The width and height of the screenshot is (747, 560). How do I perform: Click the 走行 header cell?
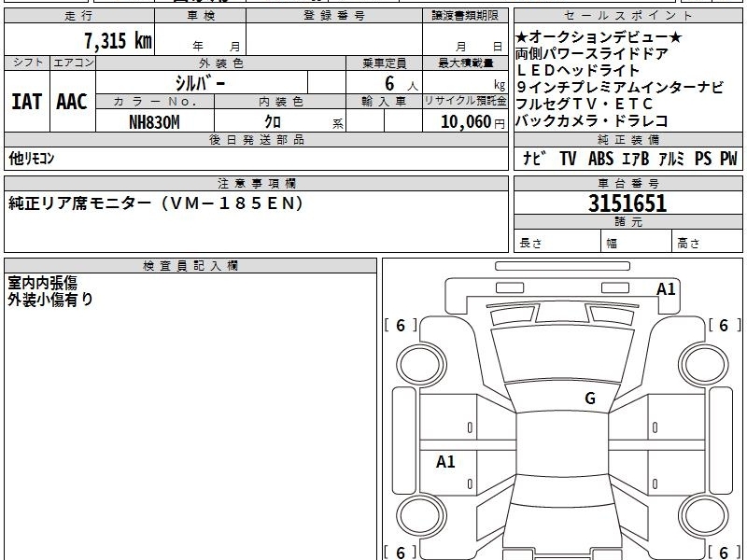coord(79,16)
